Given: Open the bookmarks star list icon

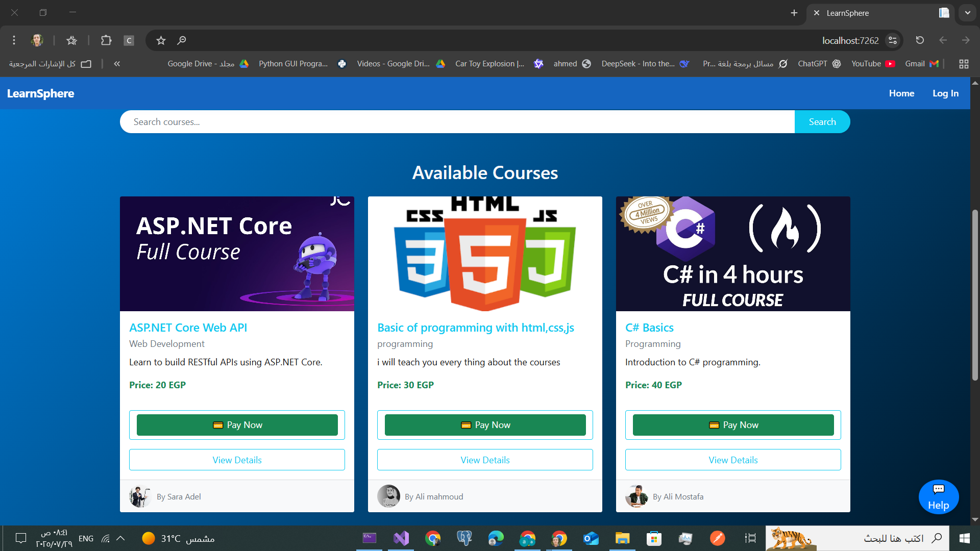Looking at the screenshot, I should [71, 40].
